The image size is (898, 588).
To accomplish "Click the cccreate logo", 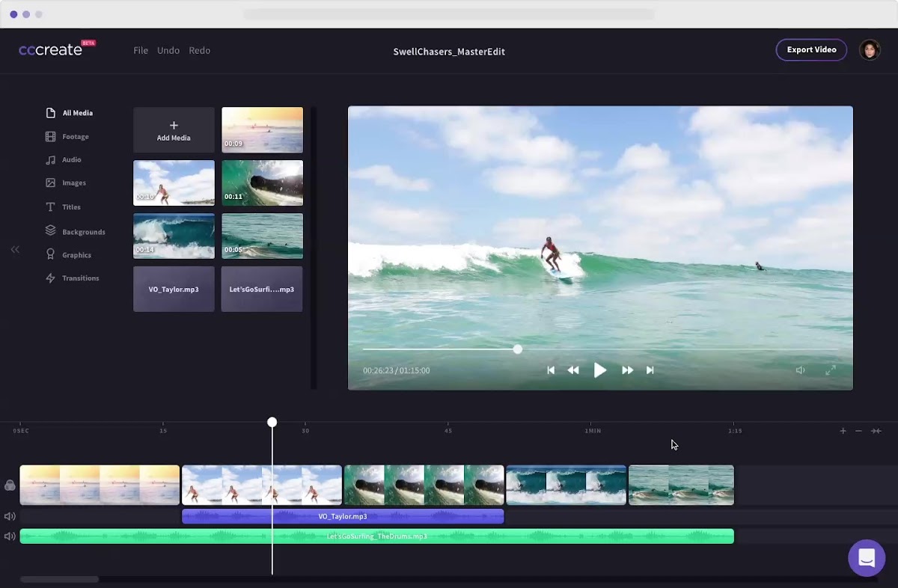I will coord(57,49).
